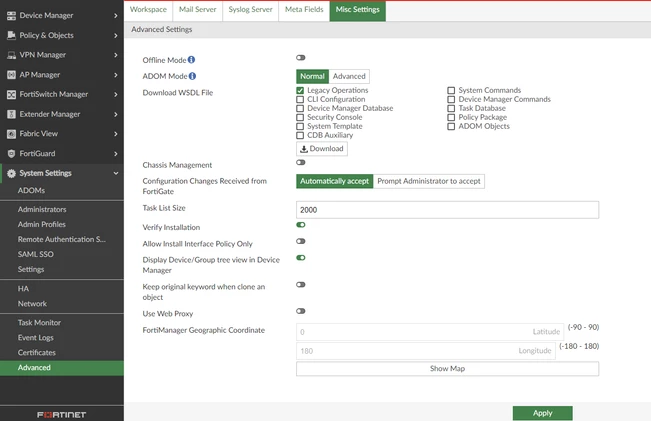The image size is (651, 421).
Task: Toggle Allow Install Interface Policy Only
Action: (301, 241)
